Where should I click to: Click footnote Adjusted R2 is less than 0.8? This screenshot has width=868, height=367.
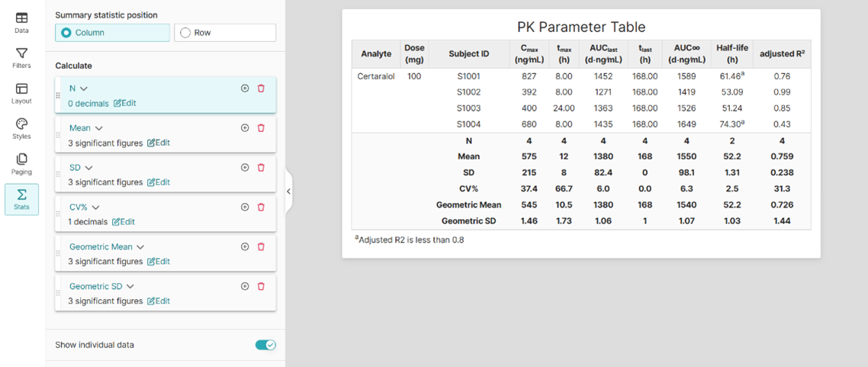(409, 240)
